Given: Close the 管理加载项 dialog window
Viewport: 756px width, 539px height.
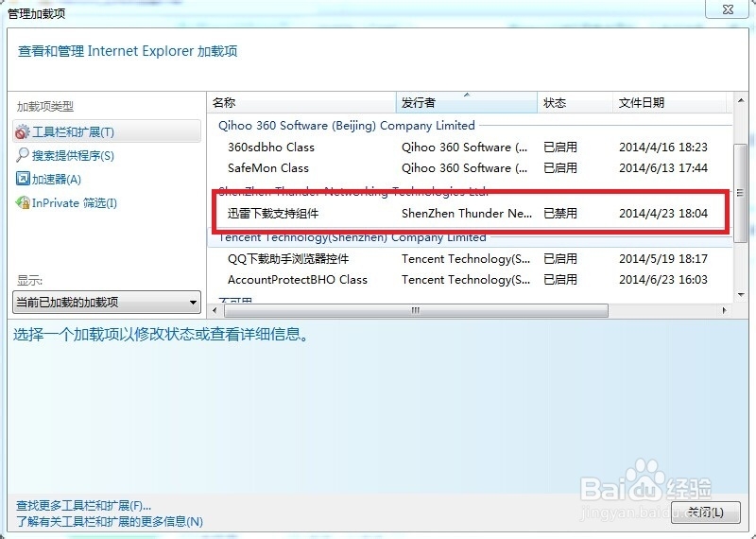Looking at the screenshot, I should [728, 9].
